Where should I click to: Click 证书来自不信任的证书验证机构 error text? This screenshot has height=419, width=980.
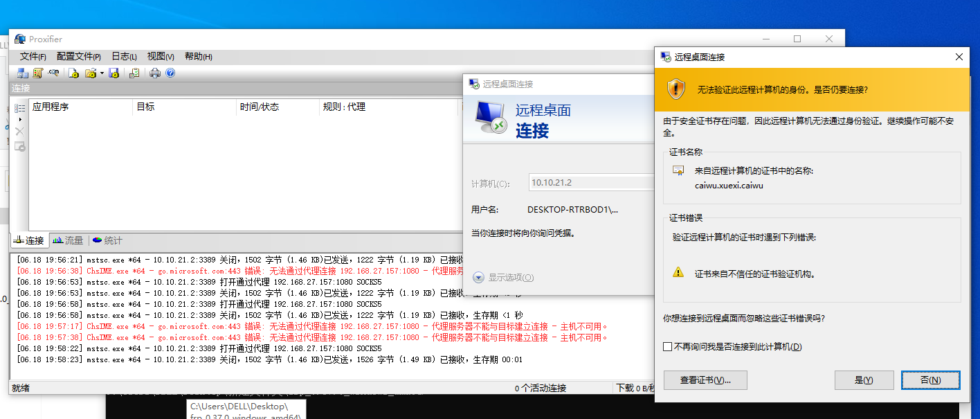pyautogui.click(x=754, y=274)
